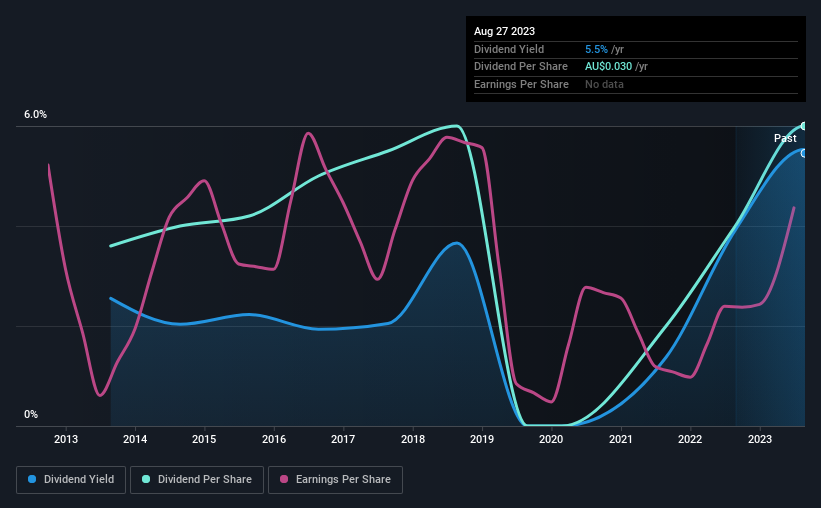The image size is (821, 508).
Task: Click the pink Earnings Per Share legend dot
Action: tap(284, 479)
